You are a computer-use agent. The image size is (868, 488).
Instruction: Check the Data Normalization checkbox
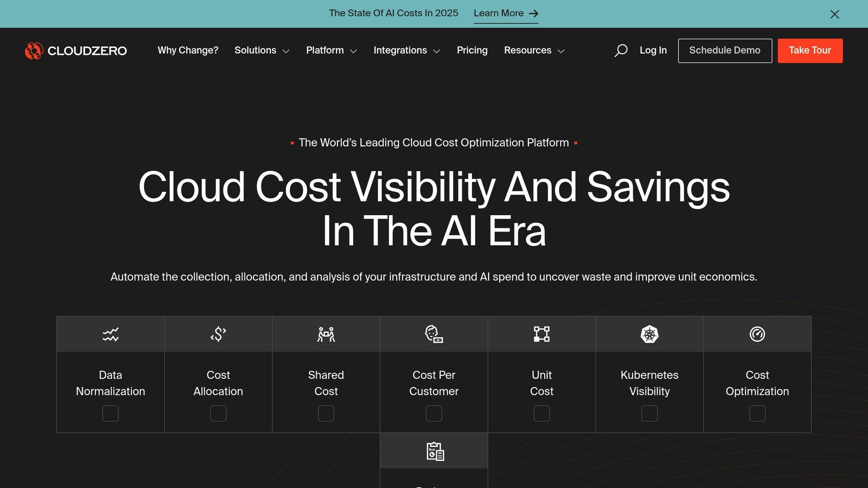111,413
